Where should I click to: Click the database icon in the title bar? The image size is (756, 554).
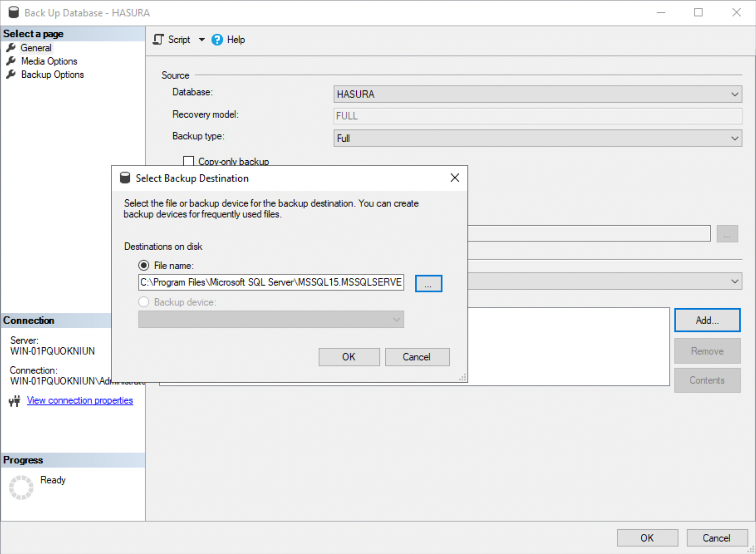pyautogui.click(x=14, y=13)
